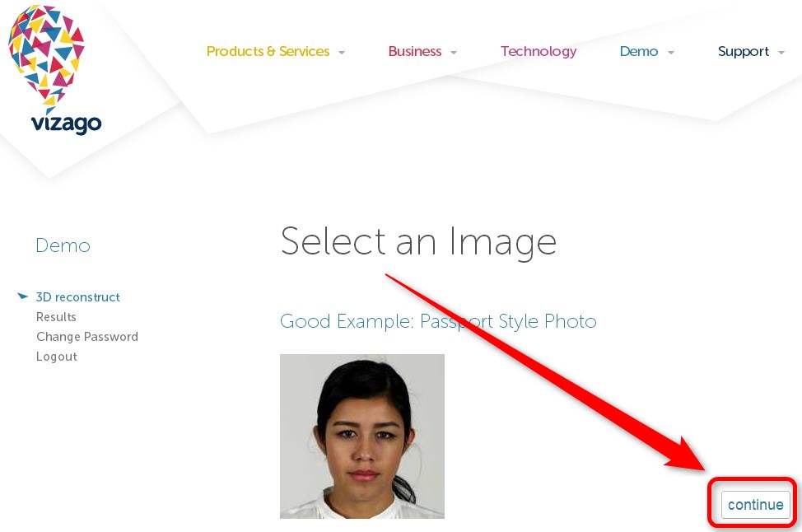The image size is (802, 532).
Task: Expand the arrow next to Support
Action: click(x=781, y=52)
